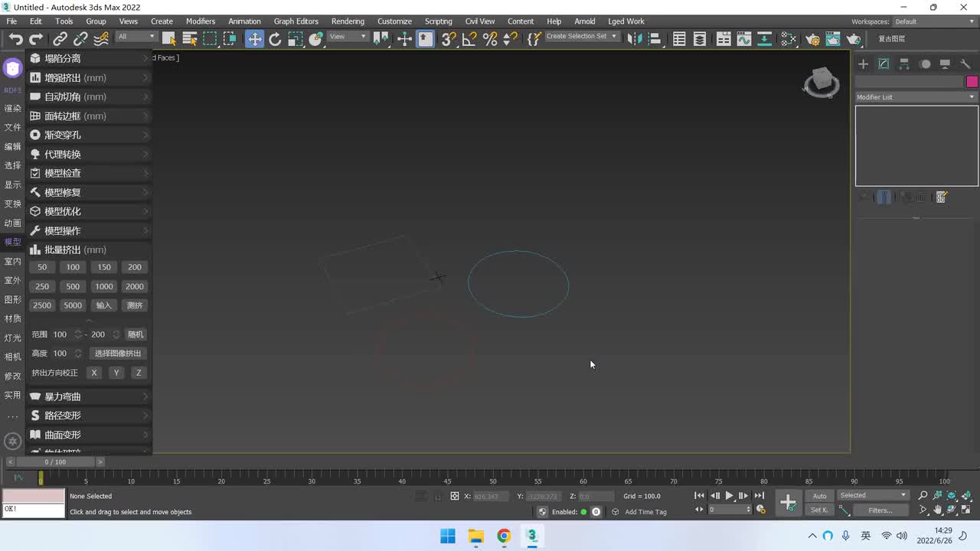
Task: Toggle Auto key mode
Action: (819, 496)
